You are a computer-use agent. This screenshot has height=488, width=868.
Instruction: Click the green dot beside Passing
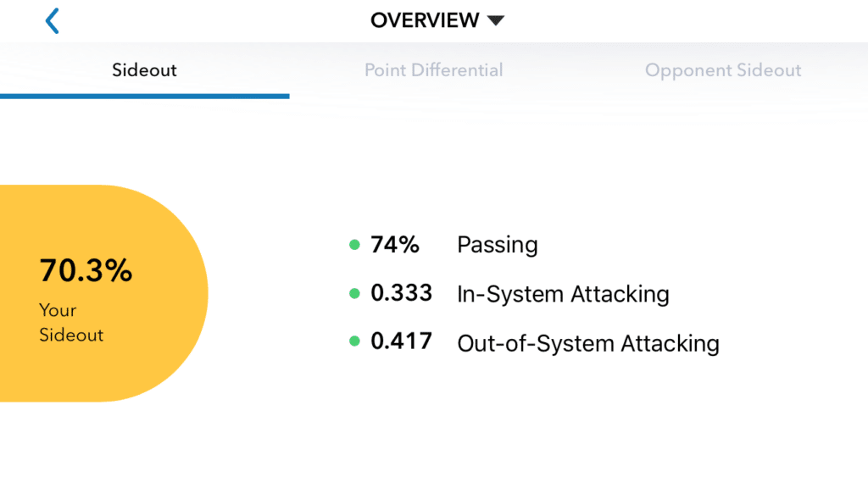(x=355, y=245)
